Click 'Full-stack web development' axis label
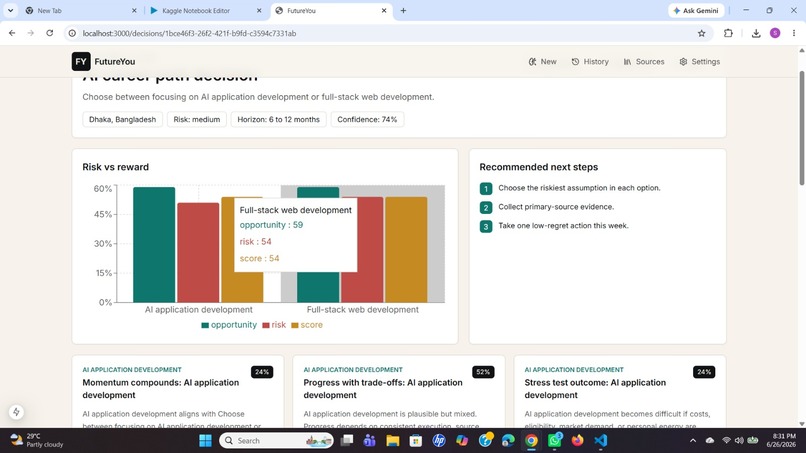 [362, 310]
